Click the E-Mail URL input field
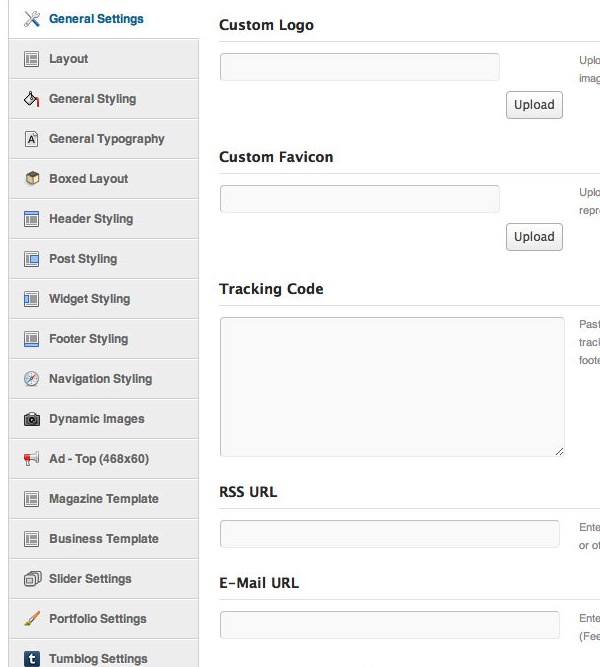The image size is (600, 667). [x=389, y=625]
